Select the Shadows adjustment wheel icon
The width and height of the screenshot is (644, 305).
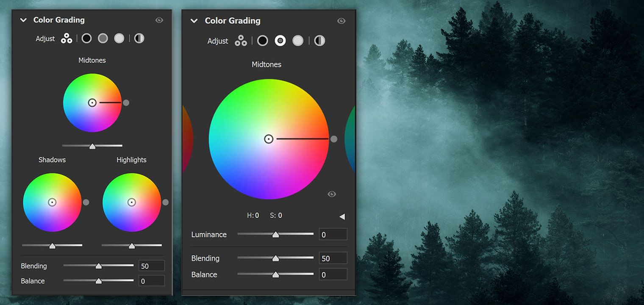[86, 38]
